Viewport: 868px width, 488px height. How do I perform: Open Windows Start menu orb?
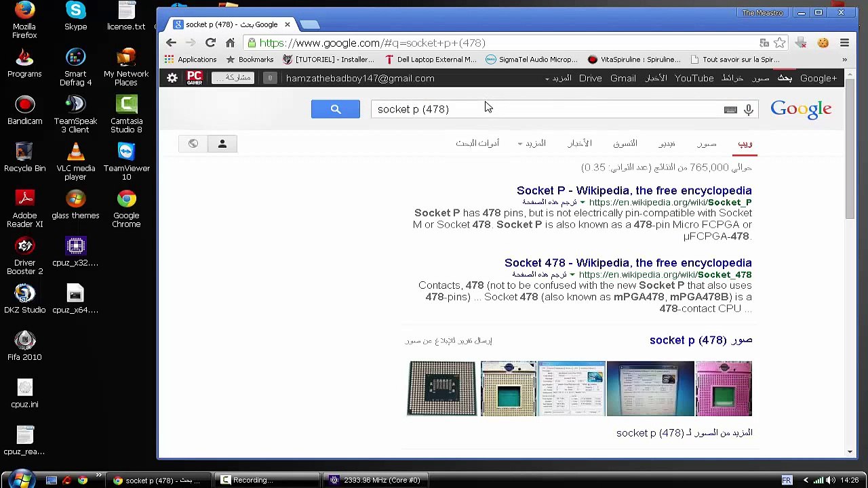pos(21,479)
